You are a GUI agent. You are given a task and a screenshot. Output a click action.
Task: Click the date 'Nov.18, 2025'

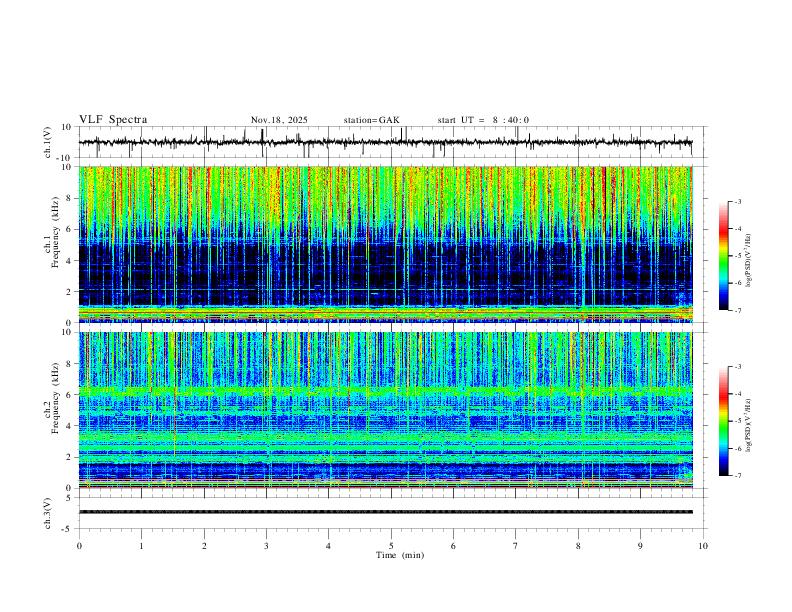tap(279, 120)
